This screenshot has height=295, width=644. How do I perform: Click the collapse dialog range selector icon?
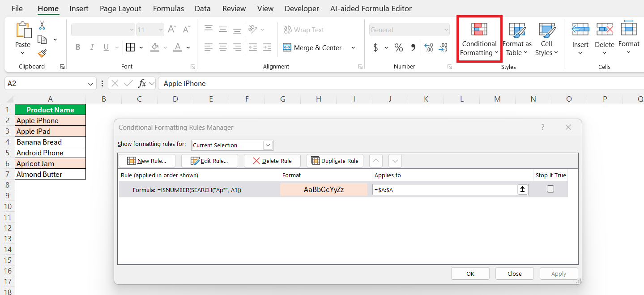tap(522, 189)
